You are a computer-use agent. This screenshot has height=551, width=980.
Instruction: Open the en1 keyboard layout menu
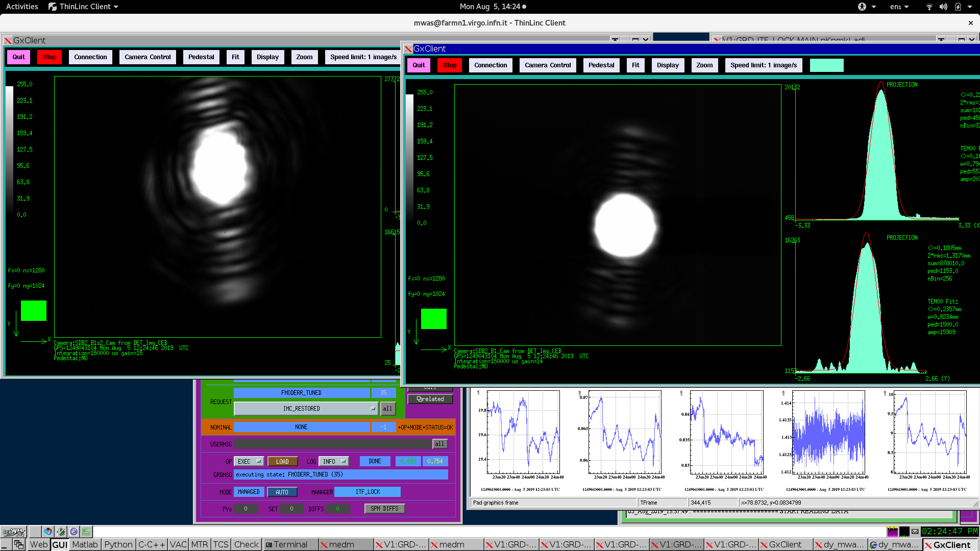[x=899, y=7]
